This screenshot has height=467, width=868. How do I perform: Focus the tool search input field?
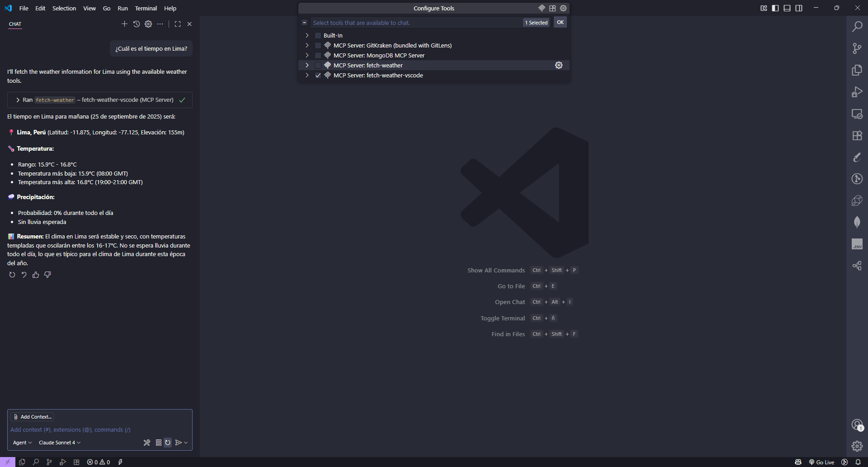(416, 23)
